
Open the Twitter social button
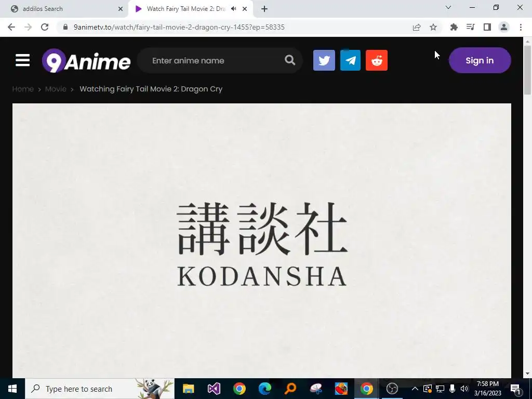coord(324,60)
